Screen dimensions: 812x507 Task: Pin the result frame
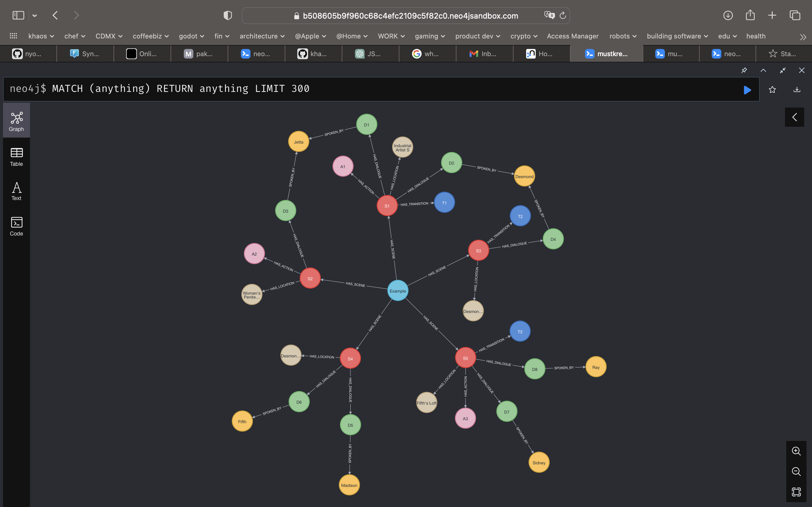pos(744,70)
